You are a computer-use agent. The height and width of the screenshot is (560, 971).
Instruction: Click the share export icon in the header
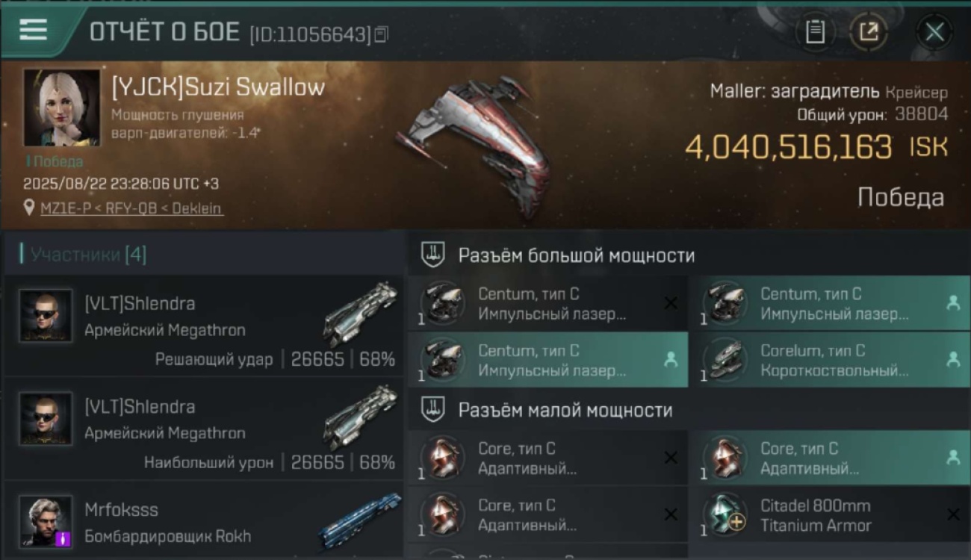[x=869, y=32]
